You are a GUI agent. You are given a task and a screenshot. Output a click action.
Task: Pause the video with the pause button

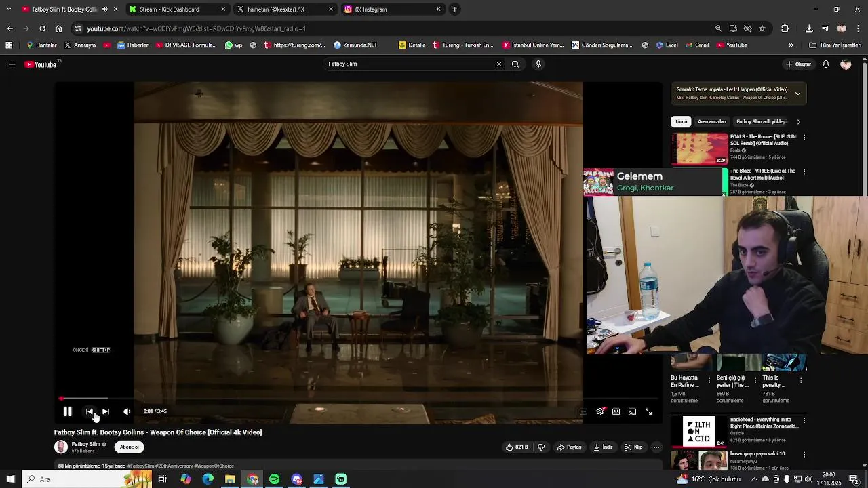click(68, 411)
